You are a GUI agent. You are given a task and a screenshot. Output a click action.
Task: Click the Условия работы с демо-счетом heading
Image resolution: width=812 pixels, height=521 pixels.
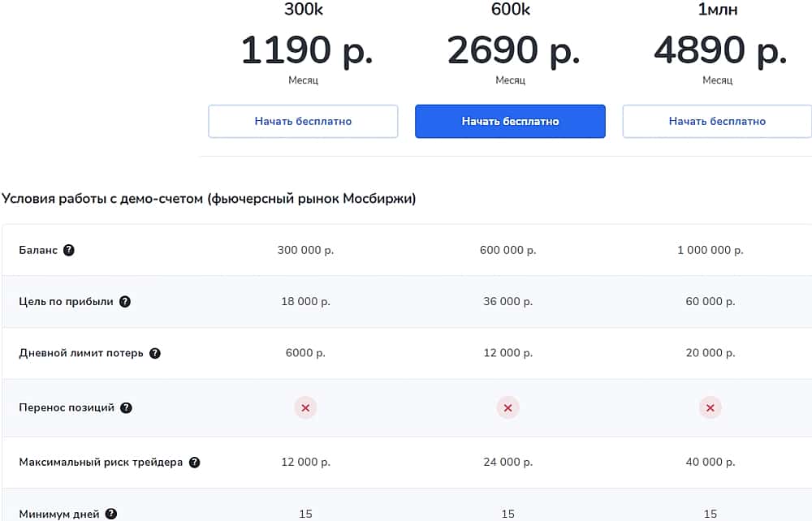[x=209, y=198]
